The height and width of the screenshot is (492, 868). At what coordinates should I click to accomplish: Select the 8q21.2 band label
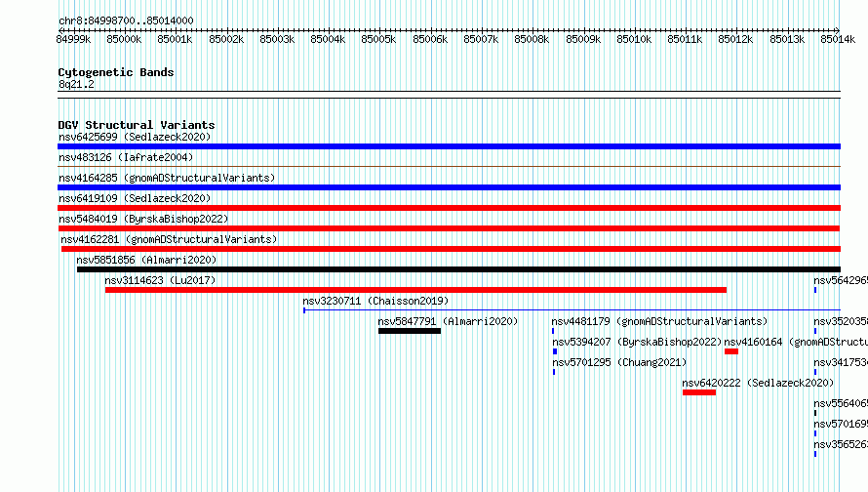[76, 84]
